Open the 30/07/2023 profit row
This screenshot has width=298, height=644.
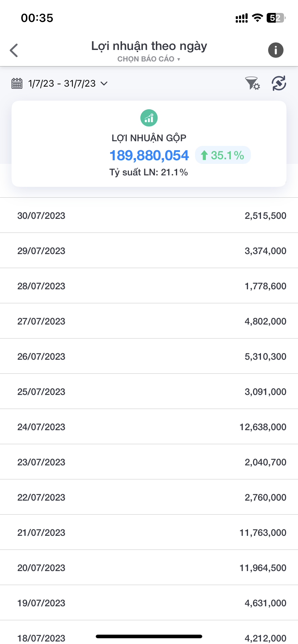(x=149, y=216)
